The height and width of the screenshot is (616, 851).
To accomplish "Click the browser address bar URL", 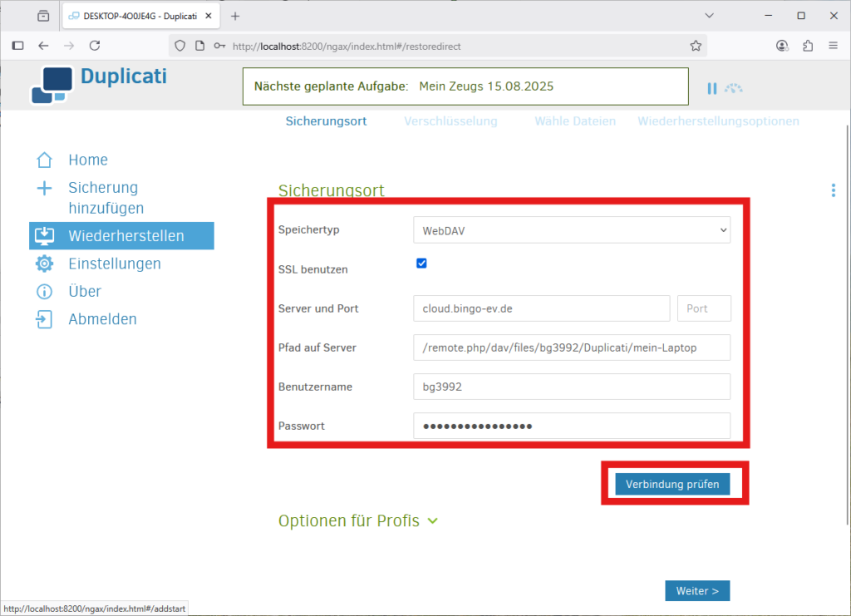I will coord(347,47).
